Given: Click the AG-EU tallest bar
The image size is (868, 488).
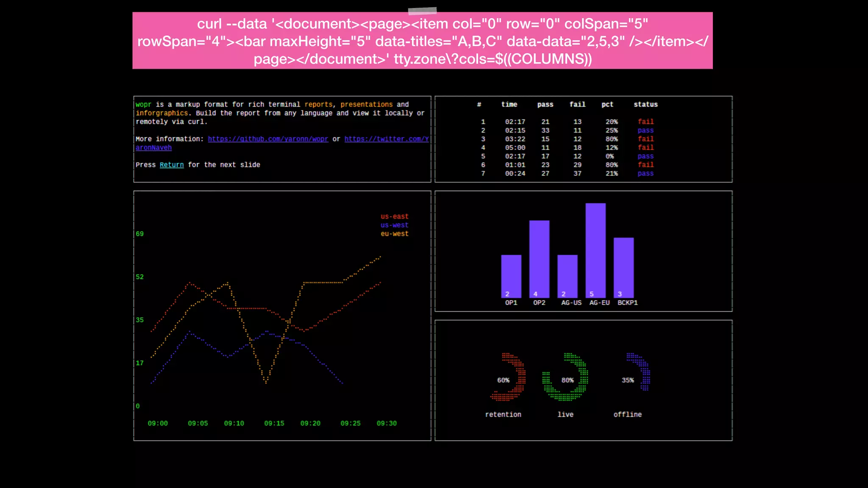Looking at the screenshot, I should (595, 250).
